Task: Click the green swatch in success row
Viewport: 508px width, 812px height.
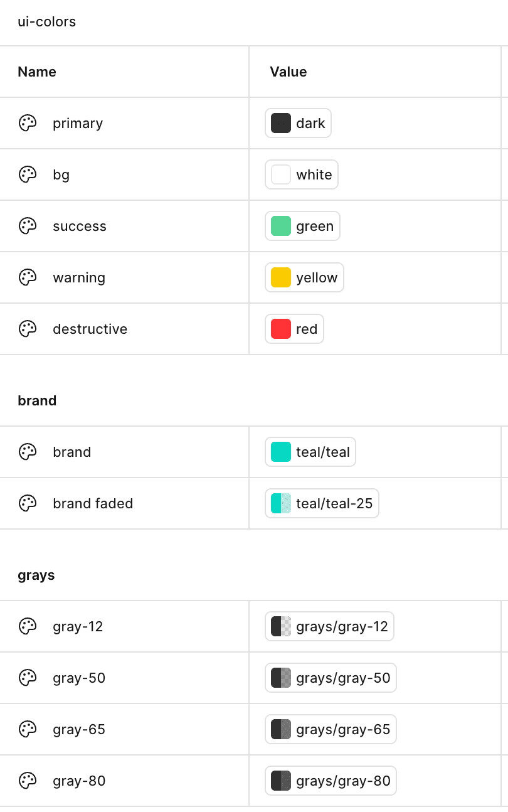Action: pos(281,226)
